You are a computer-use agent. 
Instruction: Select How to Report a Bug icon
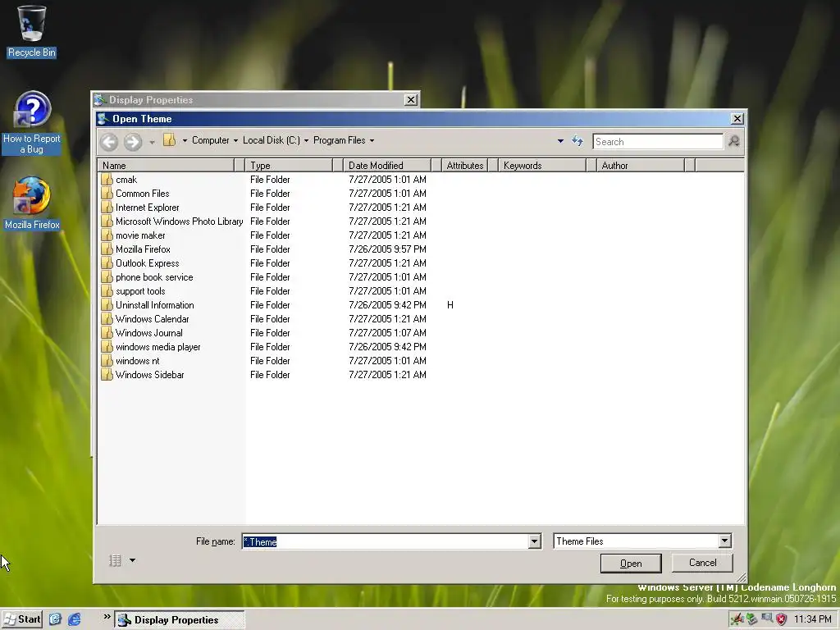click(32, 123)
